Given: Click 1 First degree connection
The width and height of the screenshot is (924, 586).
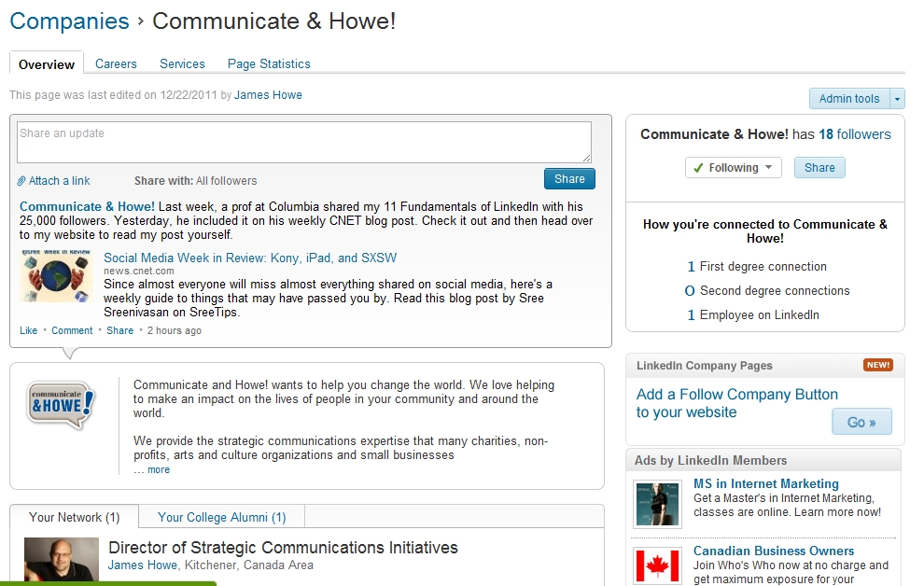Looking at the screenshot, I should pos(757,267).
